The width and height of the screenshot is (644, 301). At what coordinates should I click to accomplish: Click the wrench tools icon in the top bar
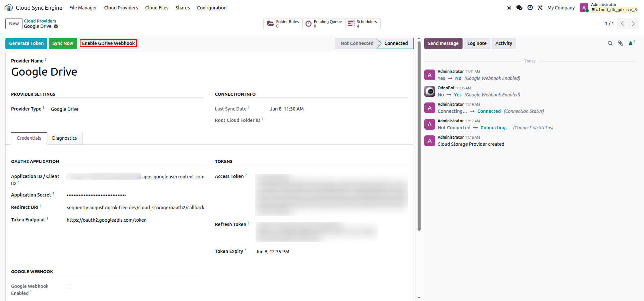540,8
